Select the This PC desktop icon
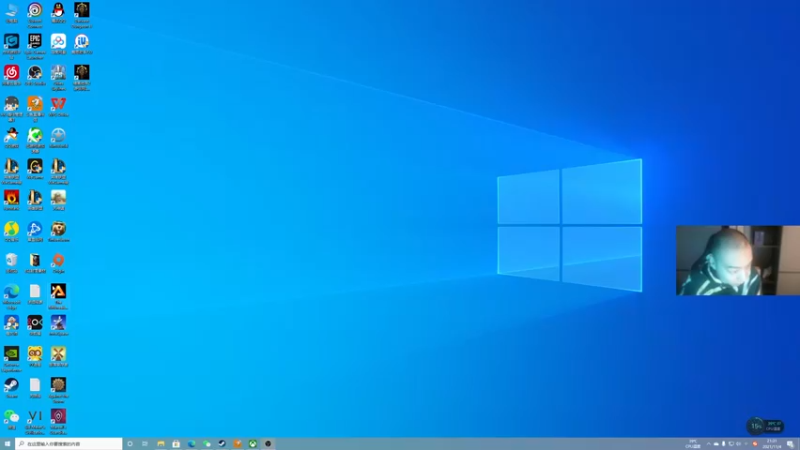Screen dimensions: 800x450 pyautogui.click(x=11, y=10)
